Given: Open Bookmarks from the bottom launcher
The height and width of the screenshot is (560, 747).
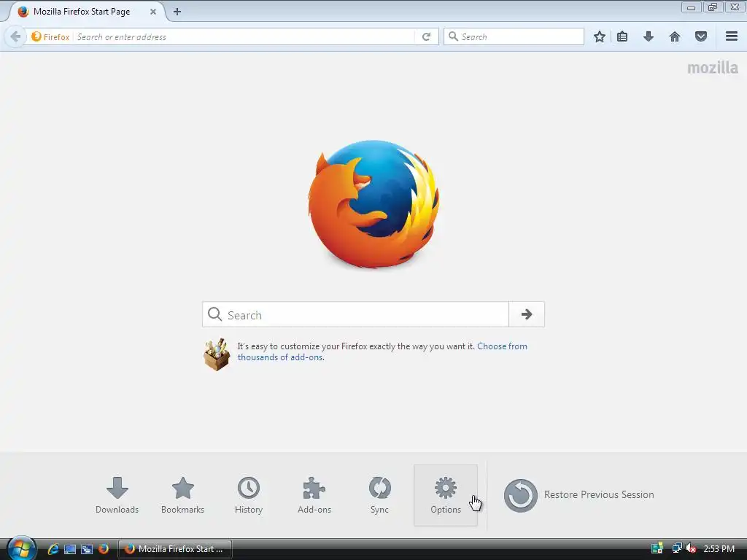Looking at the screenshot, I should [183, 495].
